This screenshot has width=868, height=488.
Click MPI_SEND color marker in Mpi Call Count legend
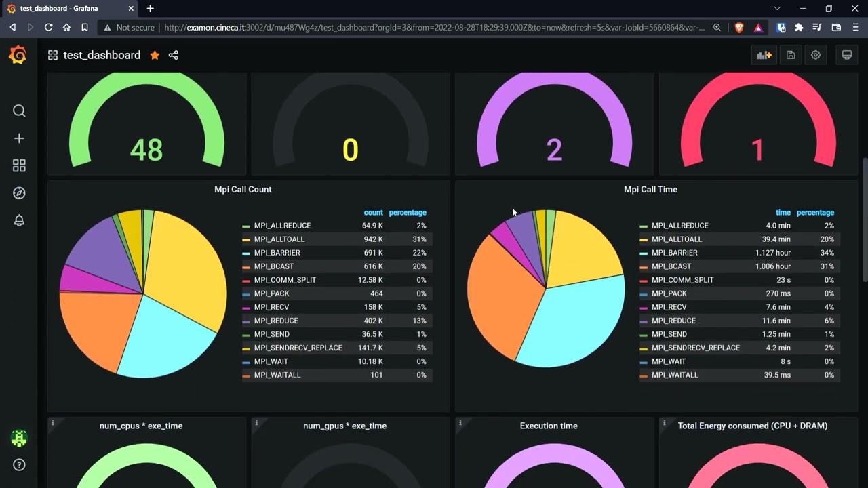[x=246, y=334]
